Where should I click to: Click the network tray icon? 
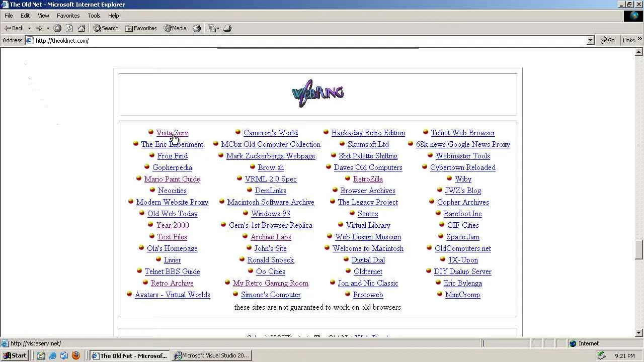coord(601,355)
